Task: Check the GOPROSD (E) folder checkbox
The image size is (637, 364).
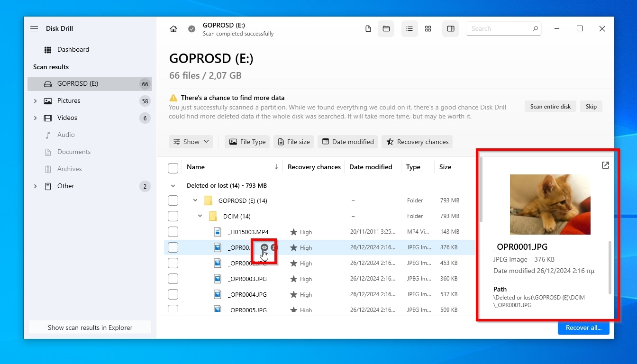Action: point(173,200)
